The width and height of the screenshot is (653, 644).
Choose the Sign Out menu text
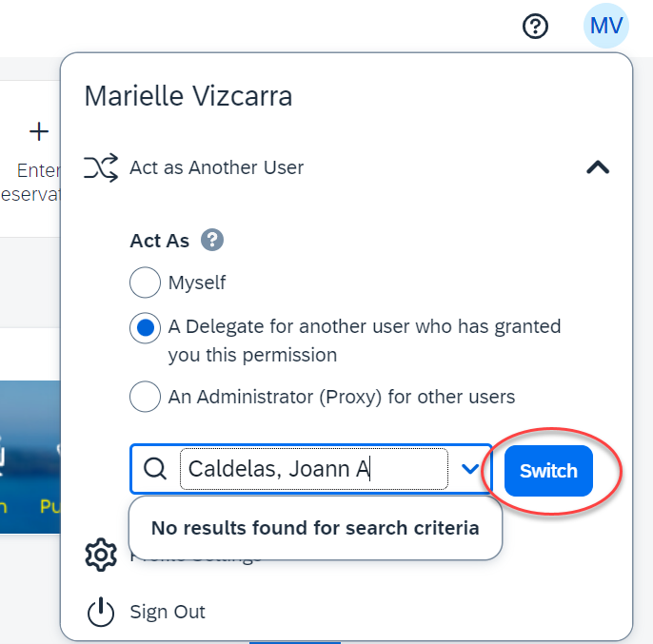click(168, 612)
